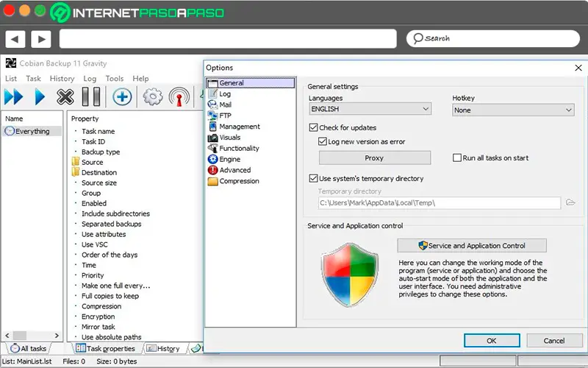Viewport: 588px width, 368px height.
Task: Select General in Options category list
Action: 251,83
